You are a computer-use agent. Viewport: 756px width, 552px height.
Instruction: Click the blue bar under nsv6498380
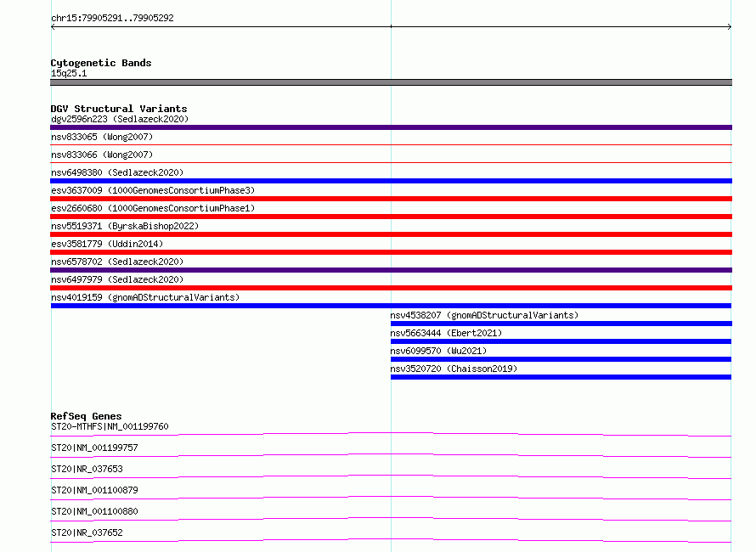[391, 181]
